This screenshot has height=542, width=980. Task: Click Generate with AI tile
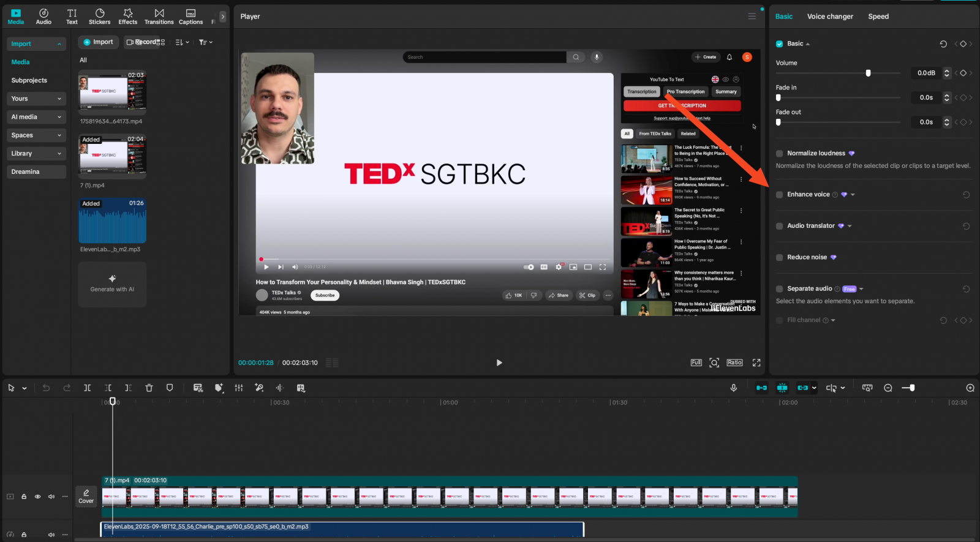coord(112,284)
